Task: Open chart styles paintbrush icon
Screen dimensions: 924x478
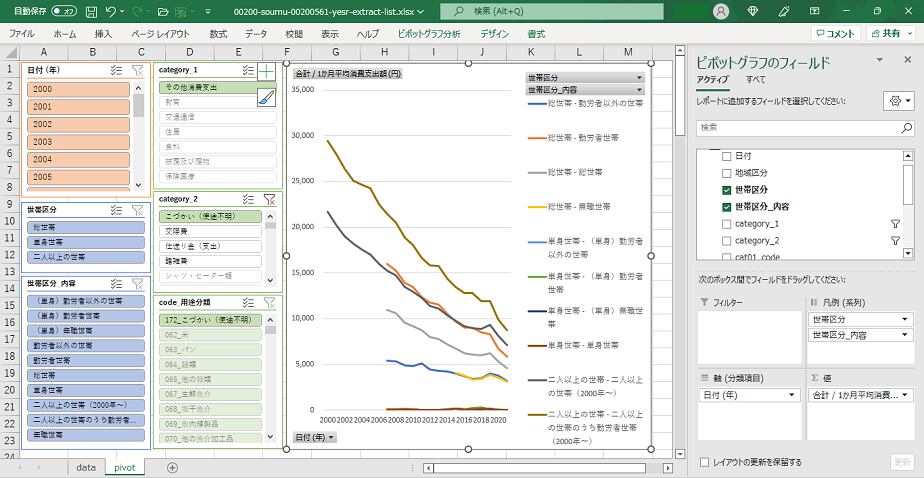Action: 266,98
